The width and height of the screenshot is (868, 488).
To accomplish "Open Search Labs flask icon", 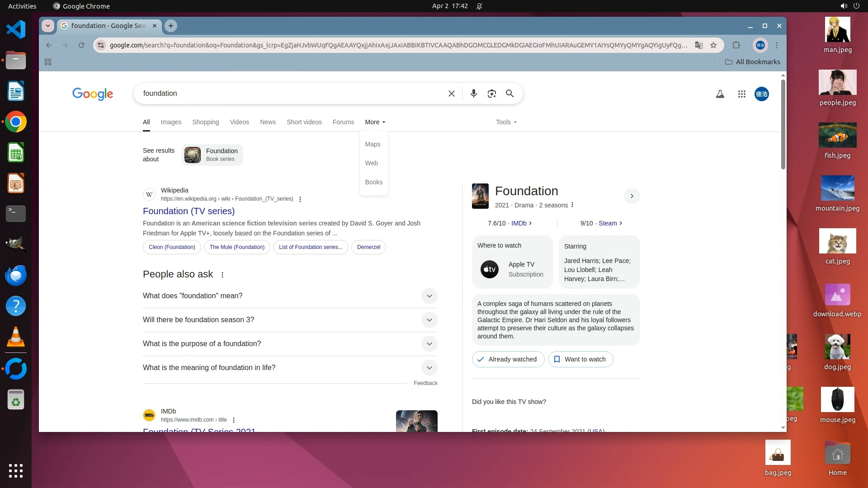I will click(720, 94).
